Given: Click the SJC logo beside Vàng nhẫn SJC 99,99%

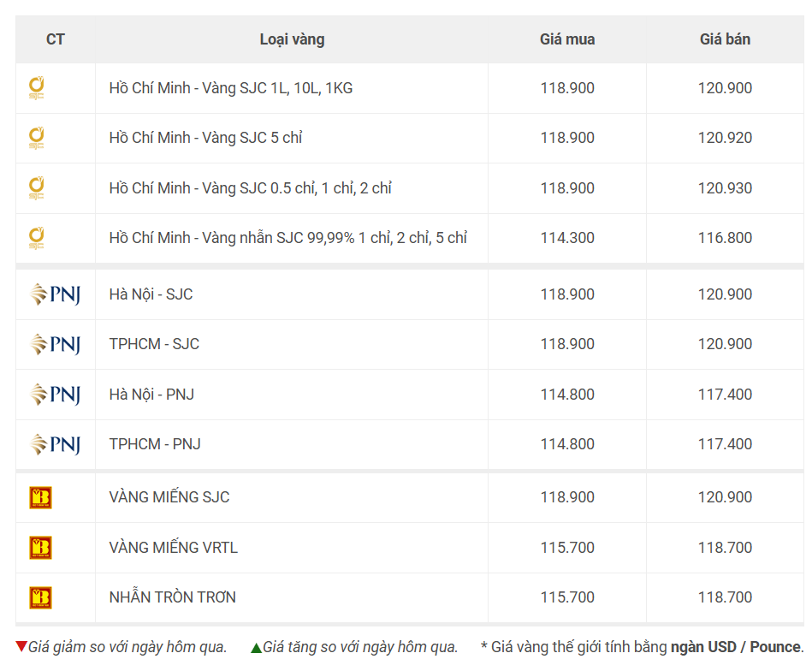Looking at the screenshot, I should click(x=36, y=238).
